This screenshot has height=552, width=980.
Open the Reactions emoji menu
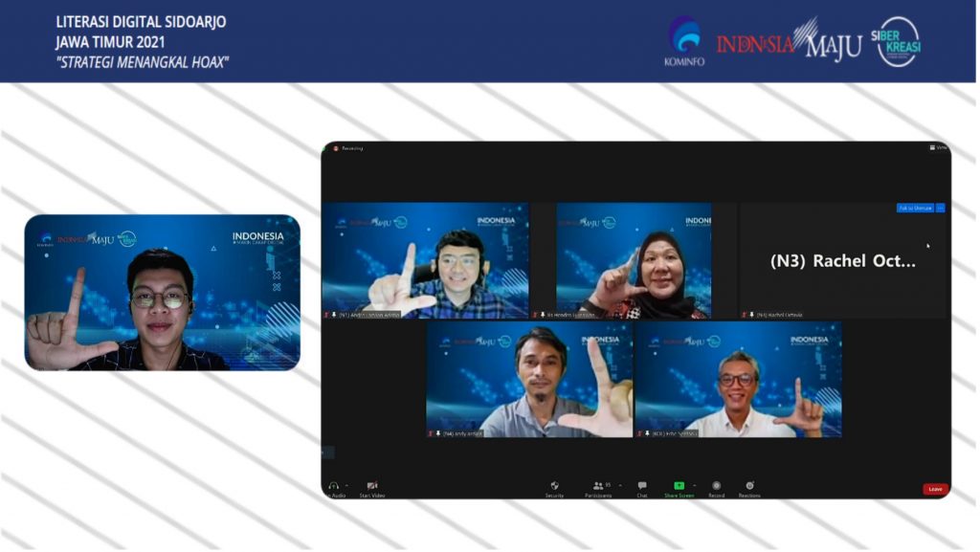(x=749, y=486)
